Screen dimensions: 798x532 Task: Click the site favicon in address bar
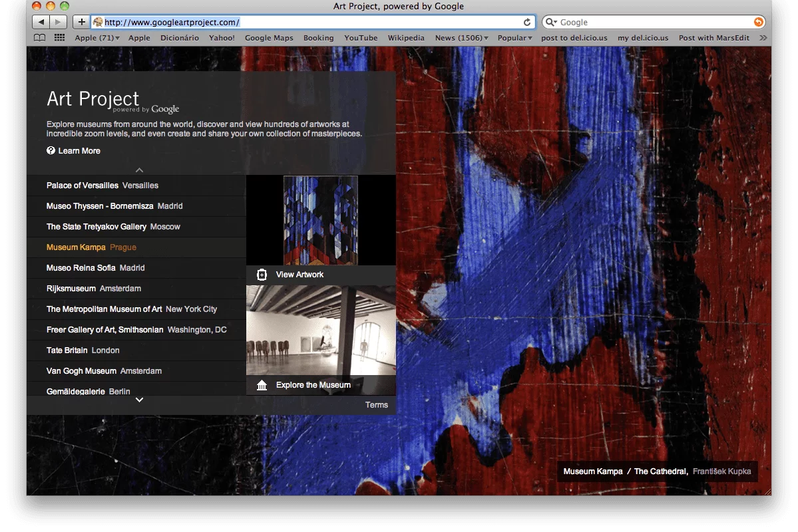98,22
